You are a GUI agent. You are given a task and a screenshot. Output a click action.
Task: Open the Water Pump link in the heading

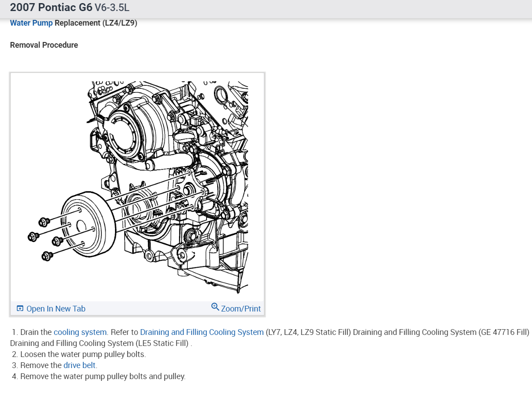(31, 23)
